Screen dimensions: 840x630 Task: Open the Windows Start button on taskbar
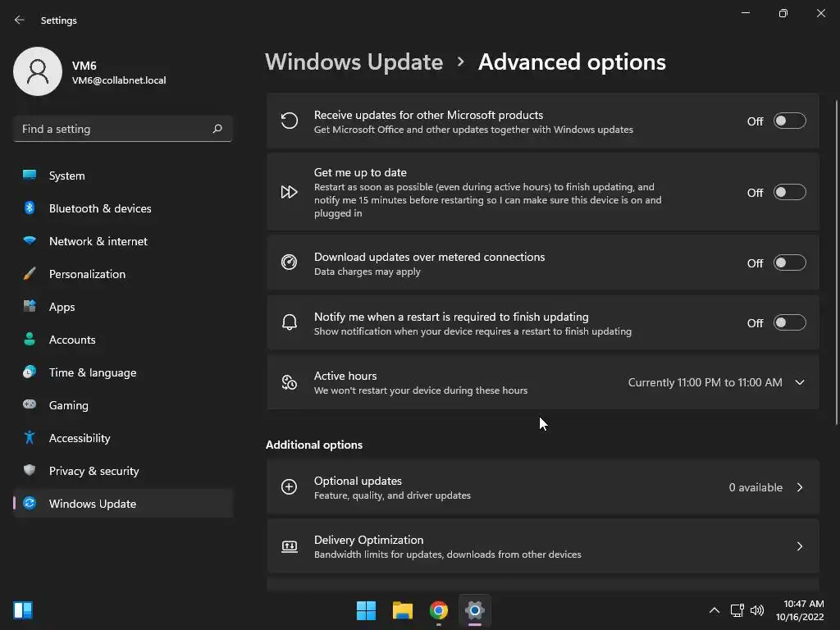367,610
